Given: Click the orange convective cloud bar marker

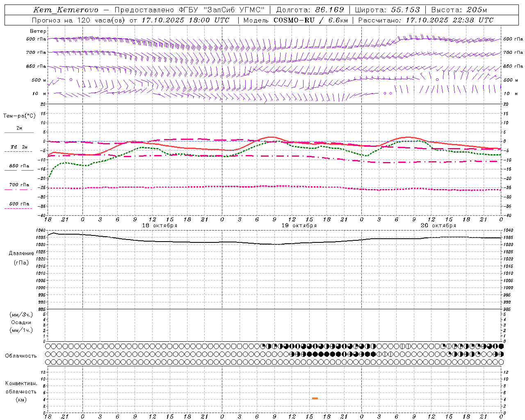Looking at the screenshot, I should click(315, 398).
